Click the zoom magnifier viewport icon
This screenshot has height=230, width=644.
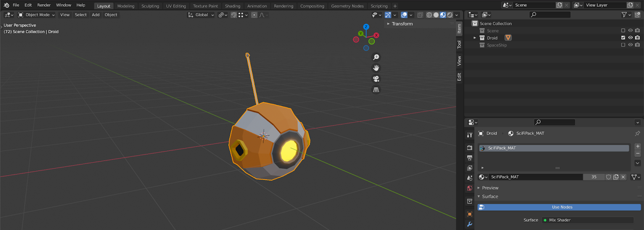pyautogui.click(x=376, y=57)
